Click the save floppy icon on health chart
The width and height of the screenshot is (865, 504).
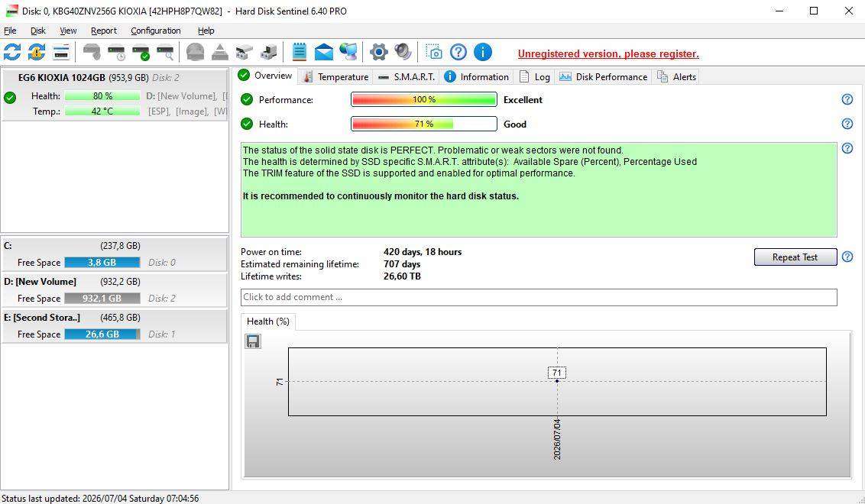point(253,341)
